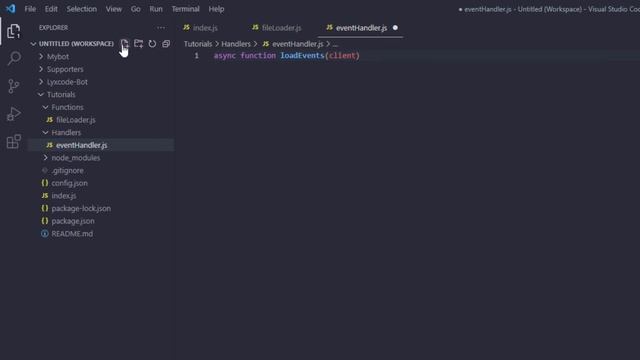Open the Selection menu
Viewport: 640px width, 360px height.
click(x=82, y=9)
